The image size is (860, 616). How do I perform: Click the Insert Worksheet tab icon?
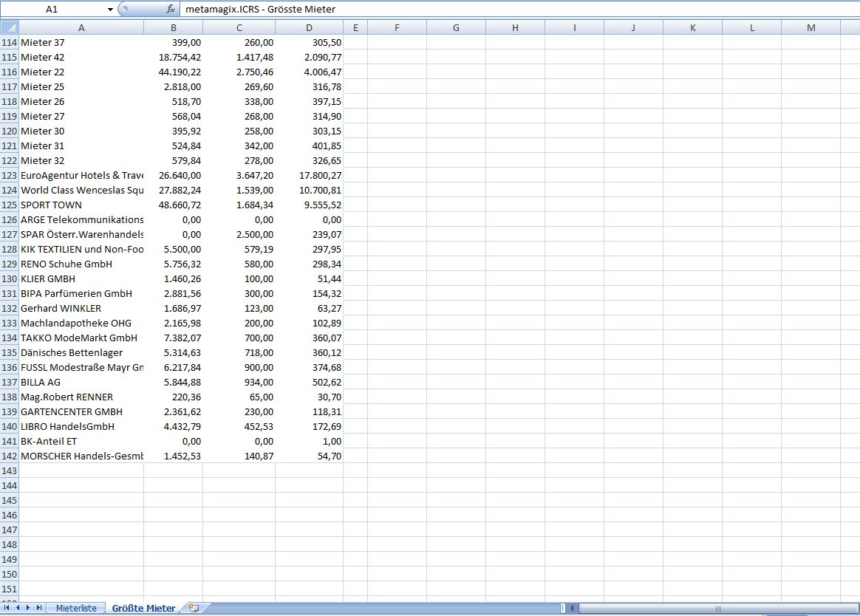194,608
